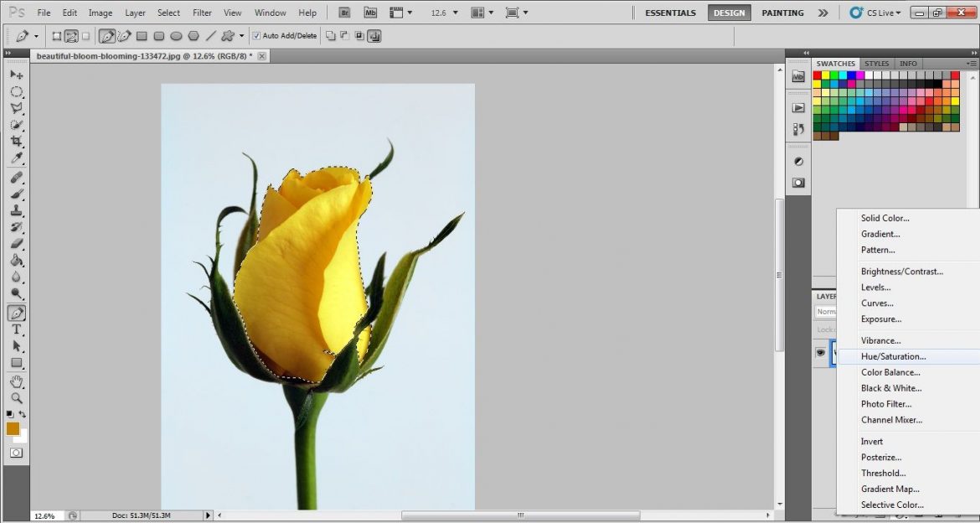
Task: Toggle the Auto Add/Delete checkbox
Action: coord(256,36)
